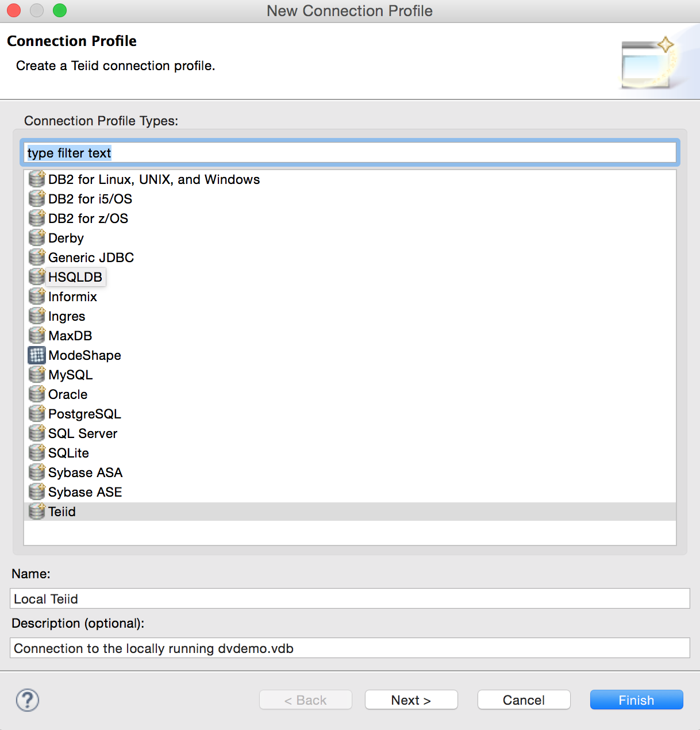This screenshot has height=730, width=700.
Task: Click Next to proceed
Action: coord(411,700)
